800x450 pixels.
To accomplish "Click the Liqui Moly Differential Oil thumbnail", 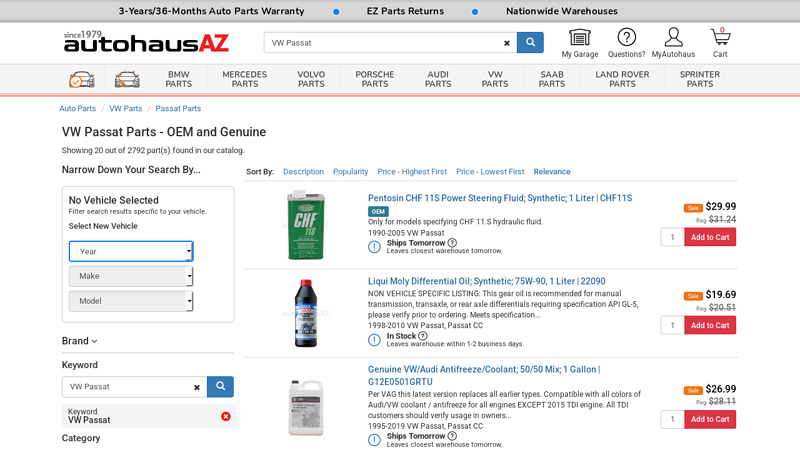I will pos(305,313).
